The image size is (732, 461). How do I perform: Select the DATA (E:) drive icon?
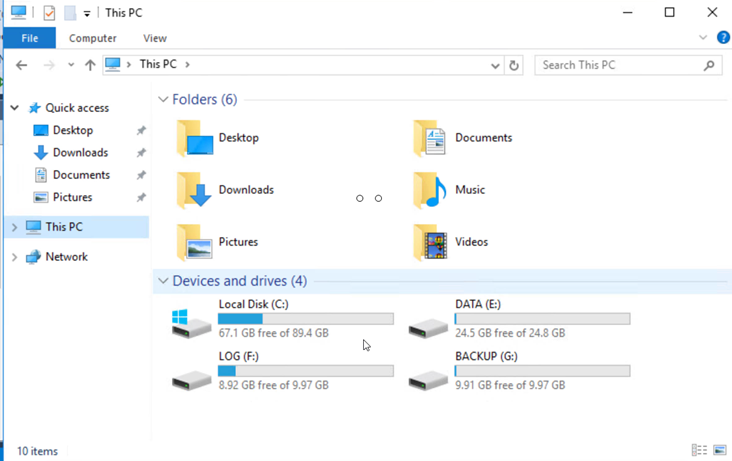428,328
